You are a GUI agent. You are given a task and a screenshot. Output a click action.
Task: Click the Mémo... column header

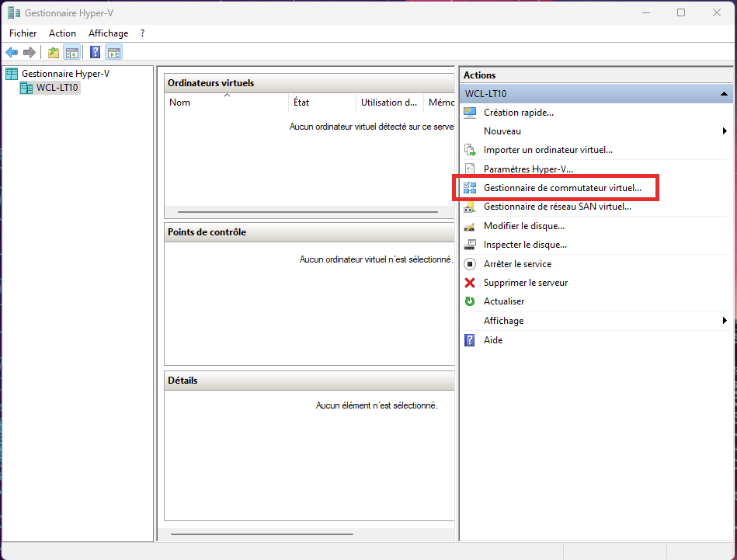point(439,102)
